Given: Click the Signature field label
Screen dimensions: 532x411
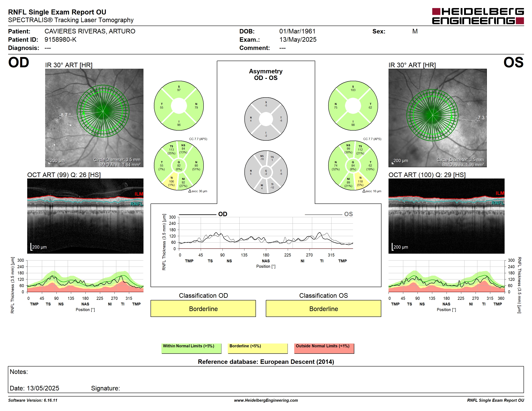Looking at the screenshot, I should pyautogui.click(x=105, y=388).
